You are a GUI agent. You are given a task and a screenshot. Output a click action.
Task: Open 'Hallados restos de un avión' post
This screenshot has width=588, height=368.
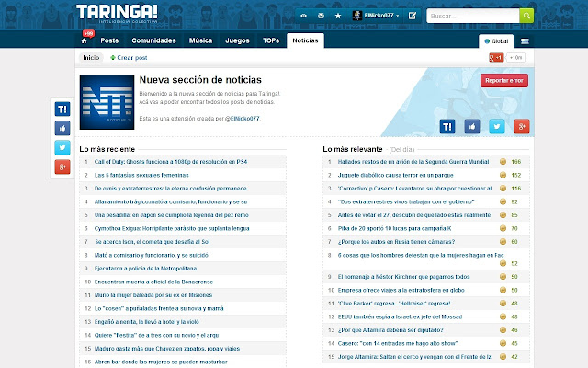coord(413,162)
